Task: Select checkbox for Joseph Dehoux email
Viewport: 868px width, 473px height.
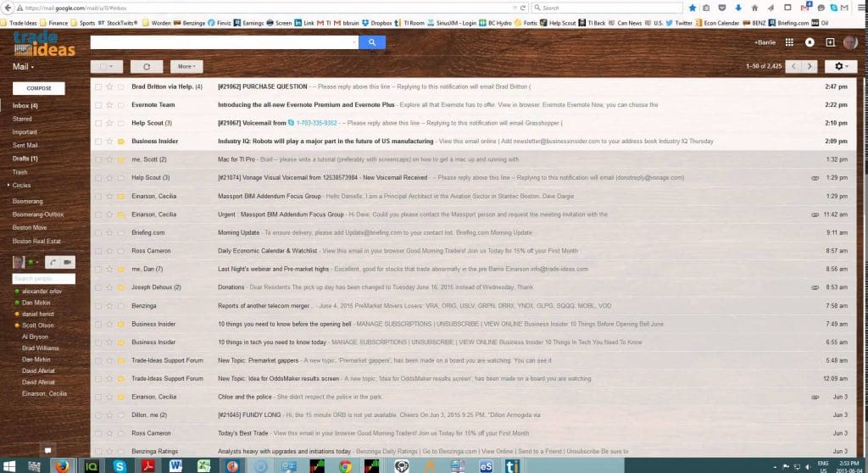Action: pos(98,288)
